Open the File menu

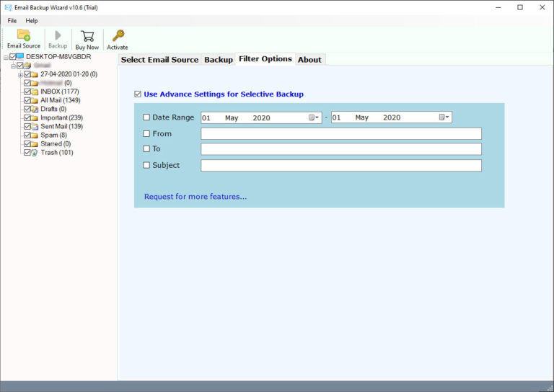(x=12, y=21)
